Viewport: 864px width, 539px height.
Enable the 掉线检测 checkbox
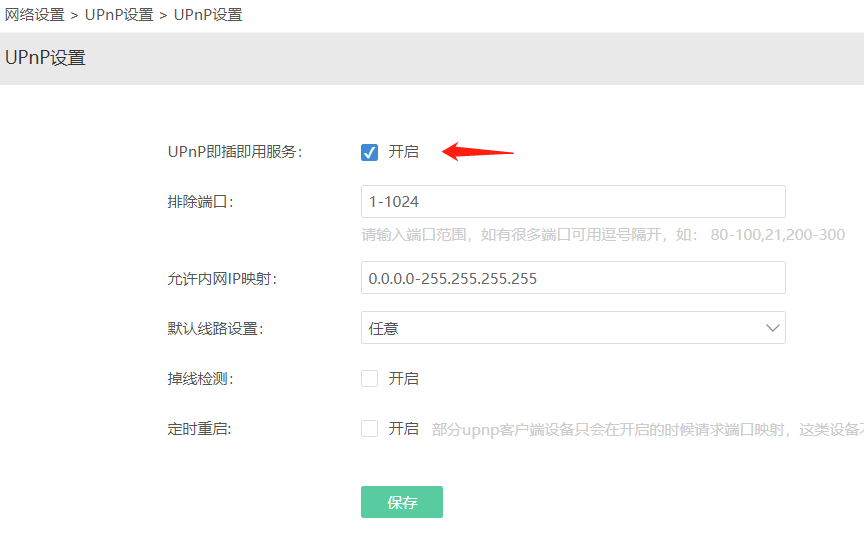coord(369,379)
